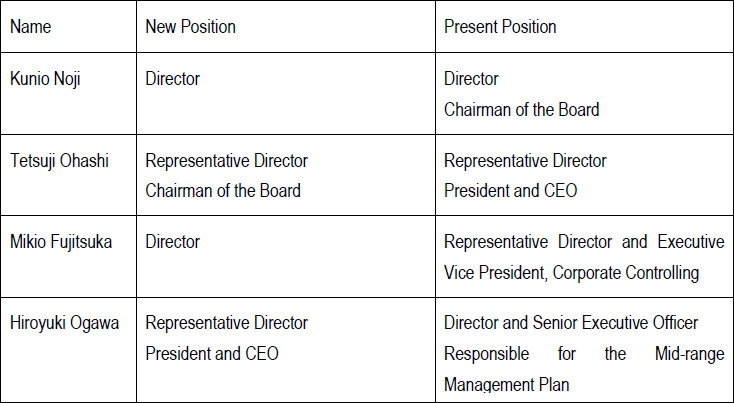This screenshot has width=734, height=403.
Task: Select the "New Position" column header
Action: tap(191, 27)
